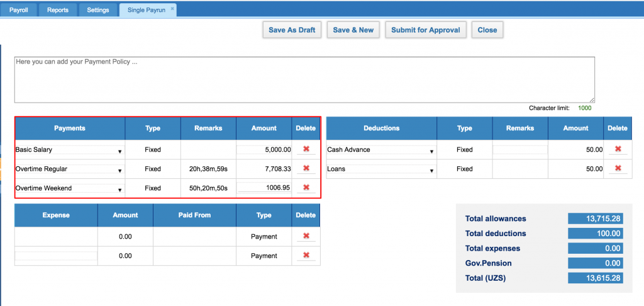Switch to the Payroll tab
The image size is (644, 306).
point(19,10)
